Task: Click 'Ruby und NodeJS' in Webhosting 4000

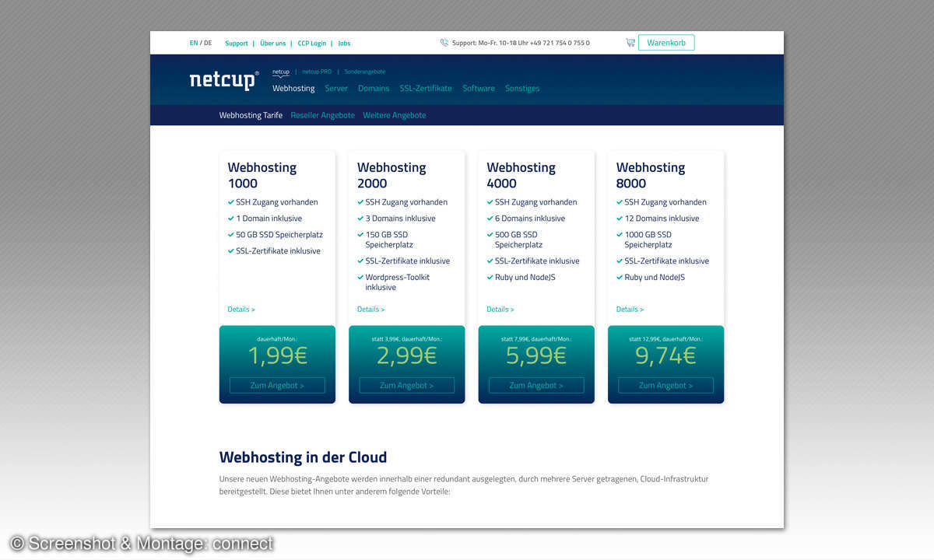Action: coord(525,278)
